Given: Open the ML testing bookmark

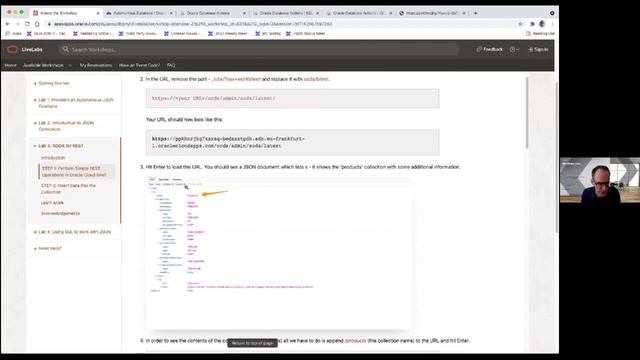Looking at the screenshot, I should 268,33.
